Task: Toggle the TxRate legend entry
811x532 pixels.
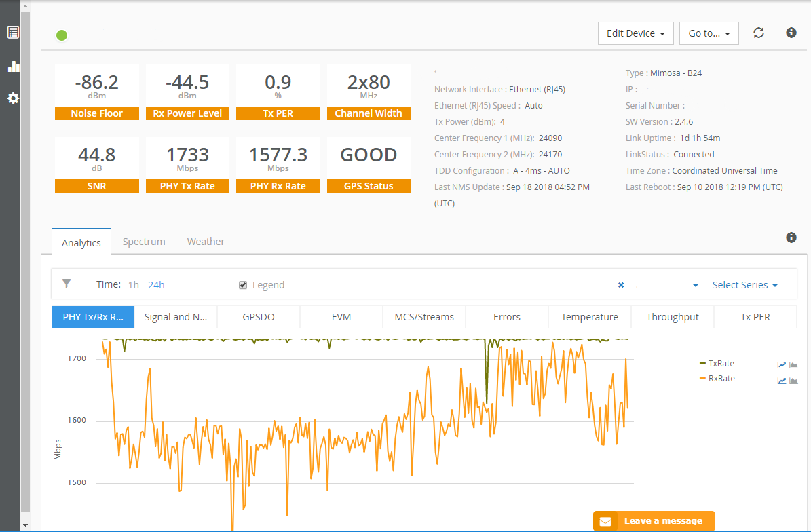Action: click(x=717, y=364)
